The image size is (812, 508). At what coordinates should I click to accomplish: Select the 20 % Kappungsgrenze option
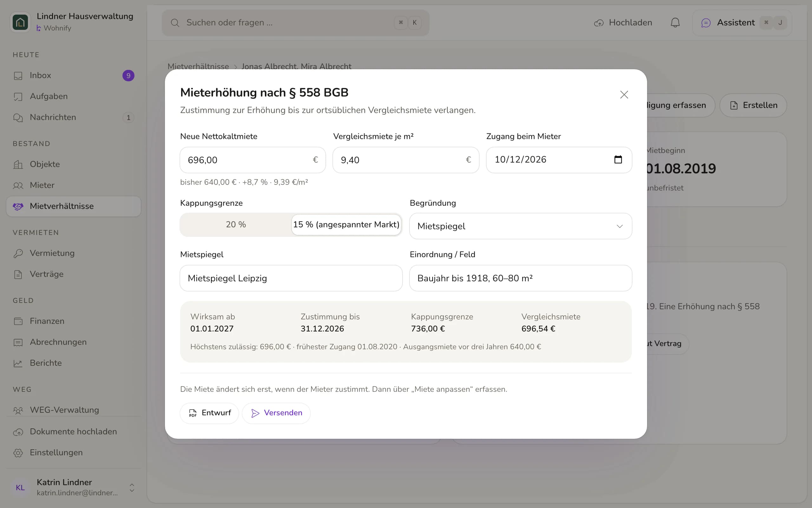click(236, 224)
